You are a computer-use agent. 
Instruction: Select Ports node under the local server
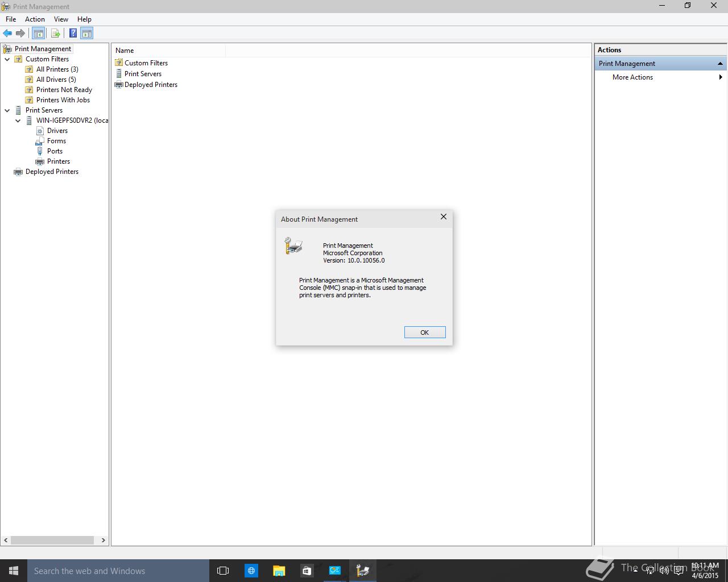55,151
